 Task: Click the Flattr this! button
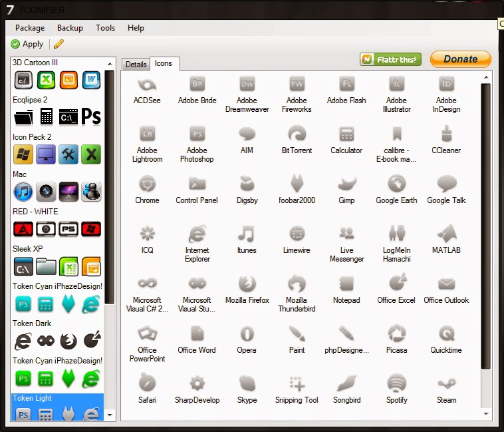390,59
